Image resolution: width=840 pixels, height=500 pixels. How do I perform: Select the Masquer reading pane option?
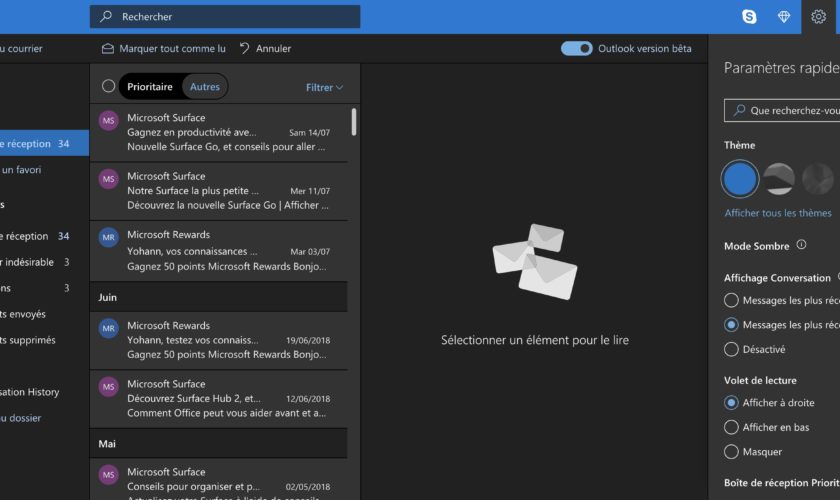732,452
